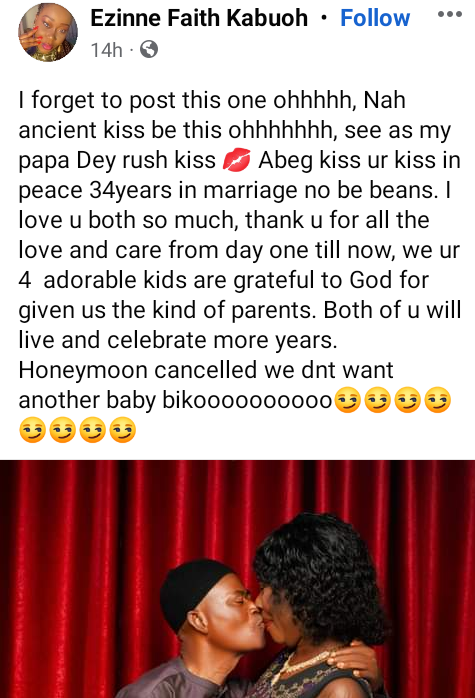Click the "live and celebrate more years" sentence
The width and height of the screenshot is (475, 698).
[178, 340]
